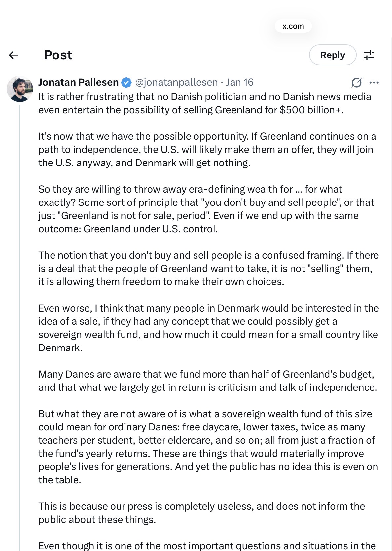Click the Grok explain icon on post
The height and width of the screenshot is (551, 392).
coord(356,82)
